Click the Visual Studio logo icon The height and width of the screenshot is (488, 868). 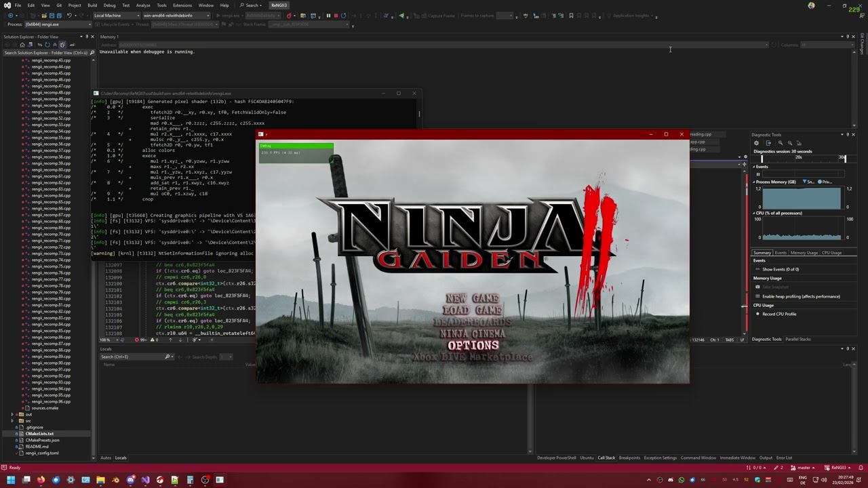pyautogui.click(x=7, y=5)
